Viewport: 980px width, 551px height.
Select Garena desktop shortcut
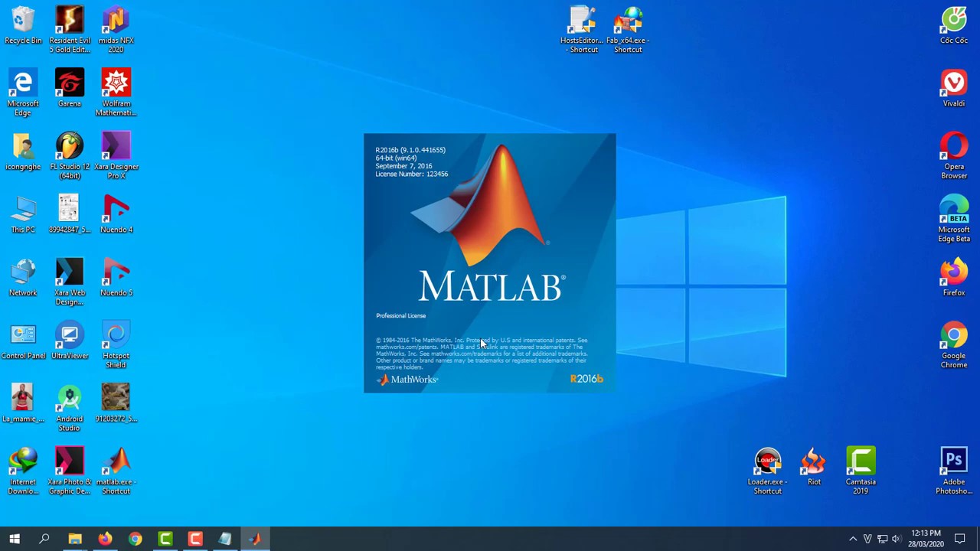pos(70,88)
